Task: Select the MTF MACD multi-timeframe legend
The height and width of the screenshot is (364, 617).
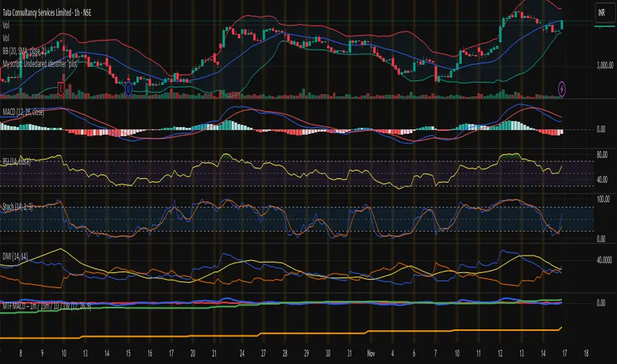Action: coord(46,306)
